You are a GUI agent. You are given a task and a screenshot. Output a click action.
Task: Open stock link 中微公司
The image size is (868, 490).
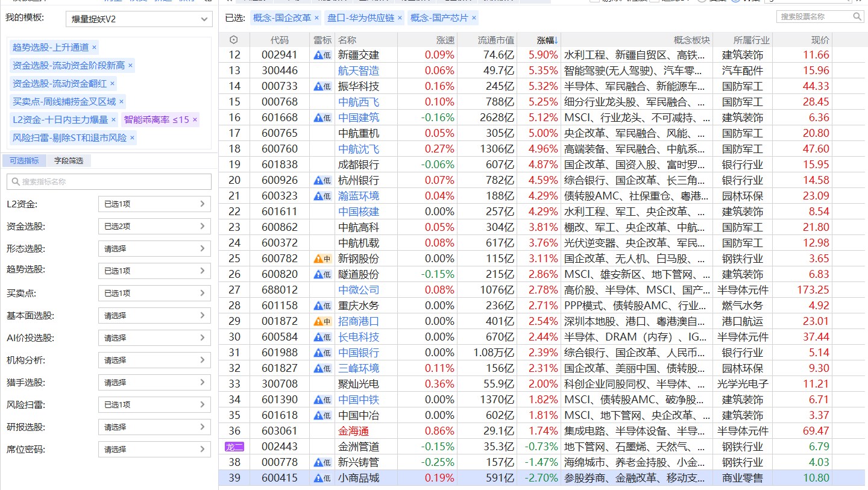(359, 290)
